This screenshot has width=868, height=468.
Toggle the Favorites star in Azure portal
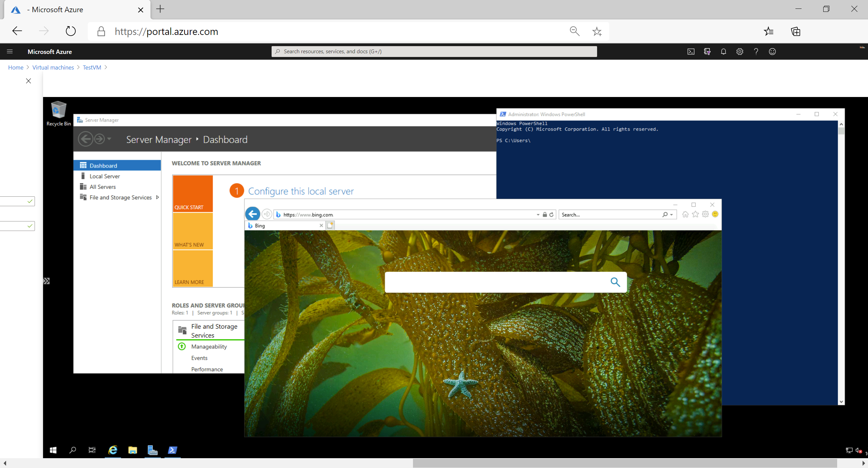point(597,31)
